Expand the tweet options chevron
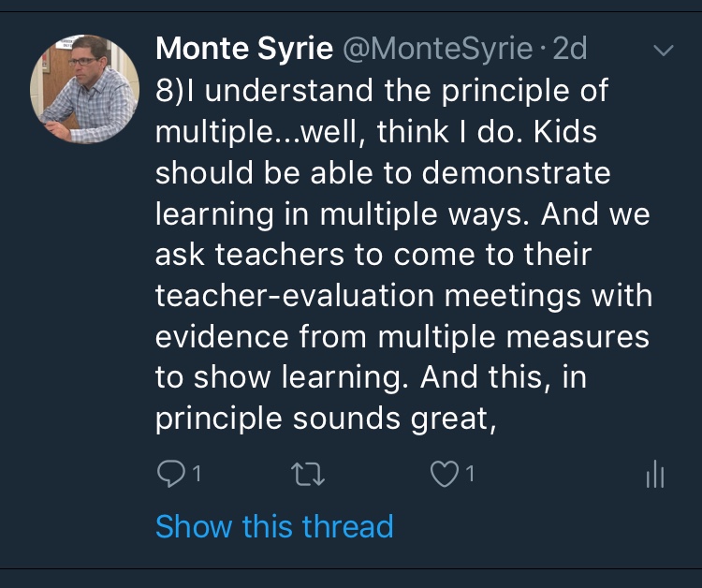 662,51
